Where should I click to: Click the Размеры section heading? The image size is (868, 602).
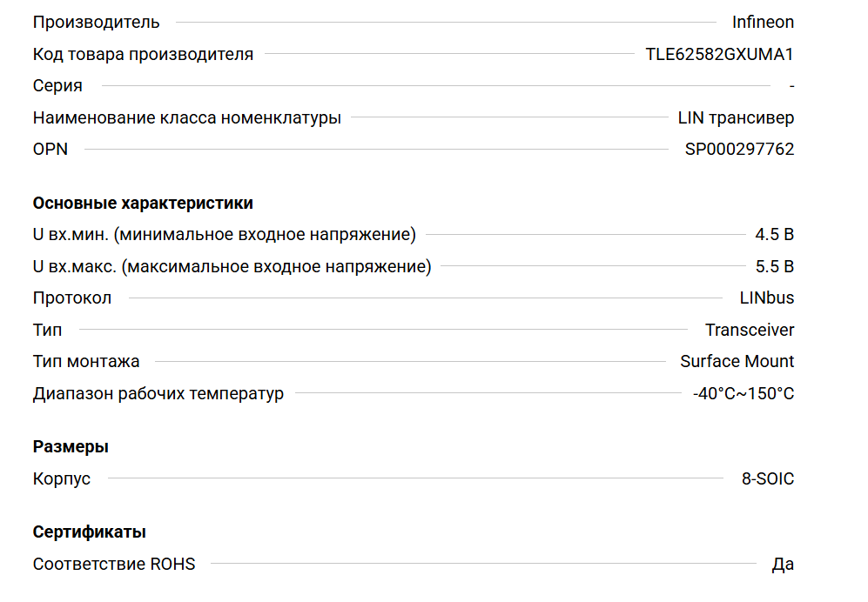[x=71, y=446]
